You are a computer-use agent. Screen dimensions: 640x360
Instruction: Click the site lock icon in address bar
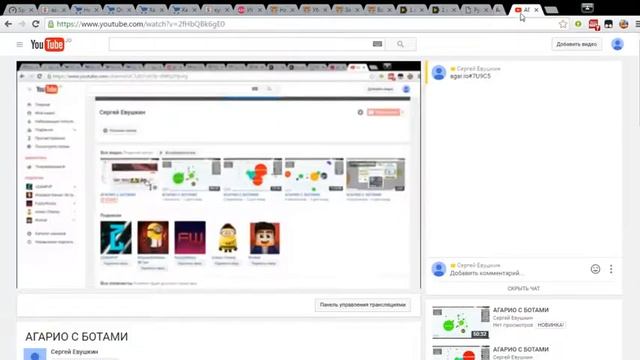coord(51,24)
